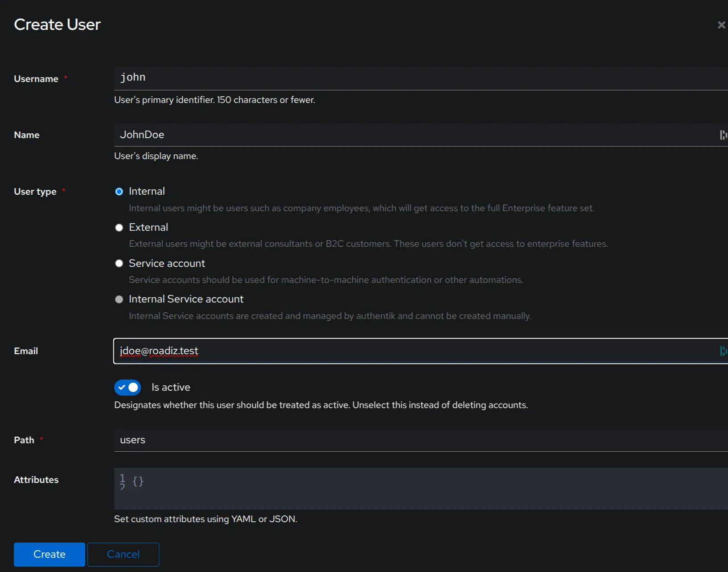This screenshot has height=572, width=728.
Task: Click the "Path" field label
Action: (x=24, y=440)
